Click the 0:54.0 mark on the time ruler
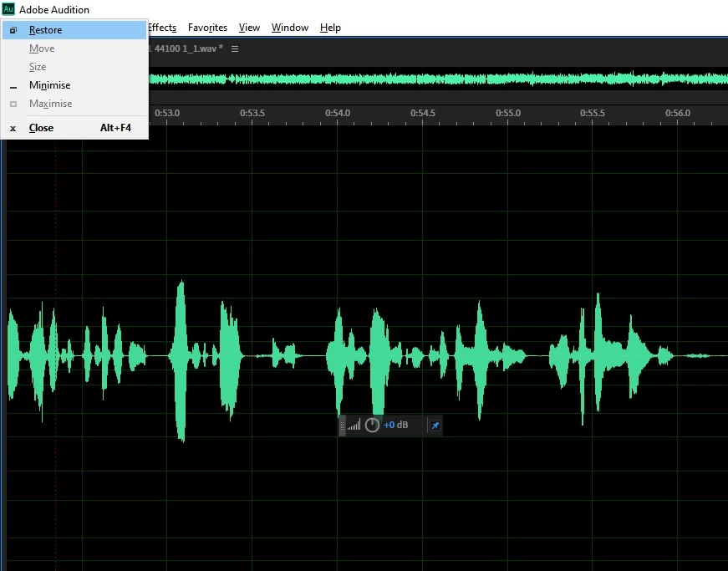 click(x=338, y=113)
